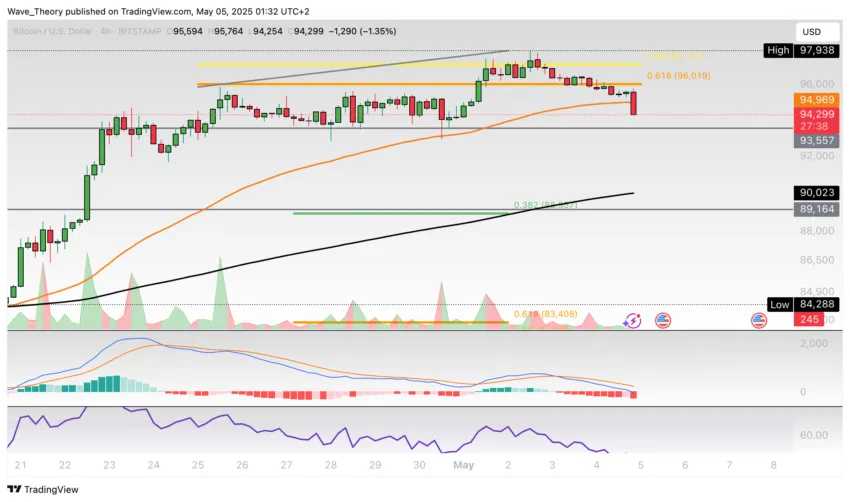Screen dimensions: 850x502
Task: Click the 30 date label on time axis
Action: click(x=419, y=465)
